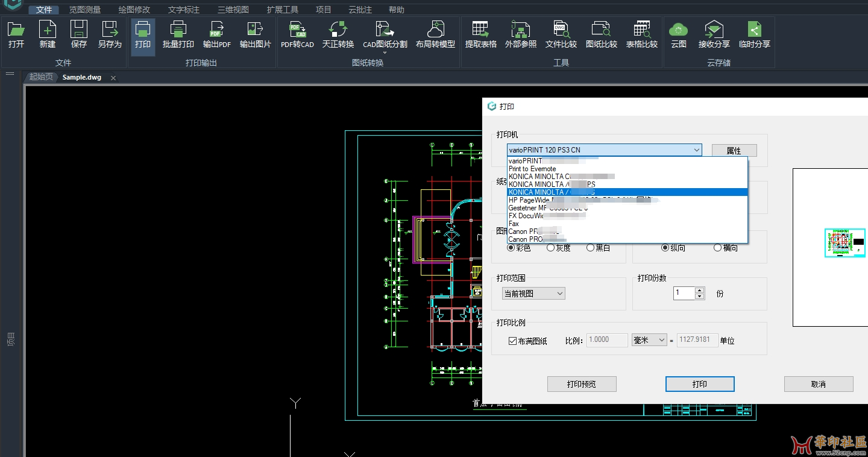Open the 帮助 help tab

pos(397,10)
